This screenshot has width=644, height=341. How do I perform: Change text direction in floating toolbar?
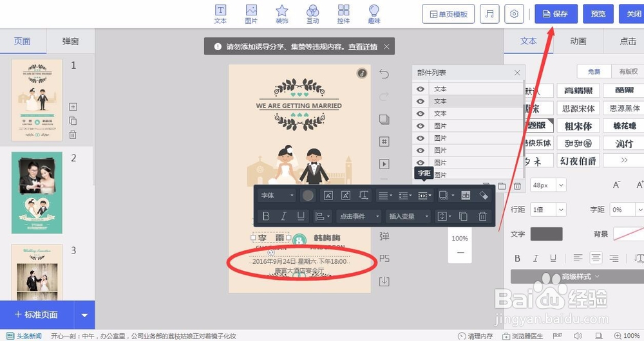pos(363,196)
